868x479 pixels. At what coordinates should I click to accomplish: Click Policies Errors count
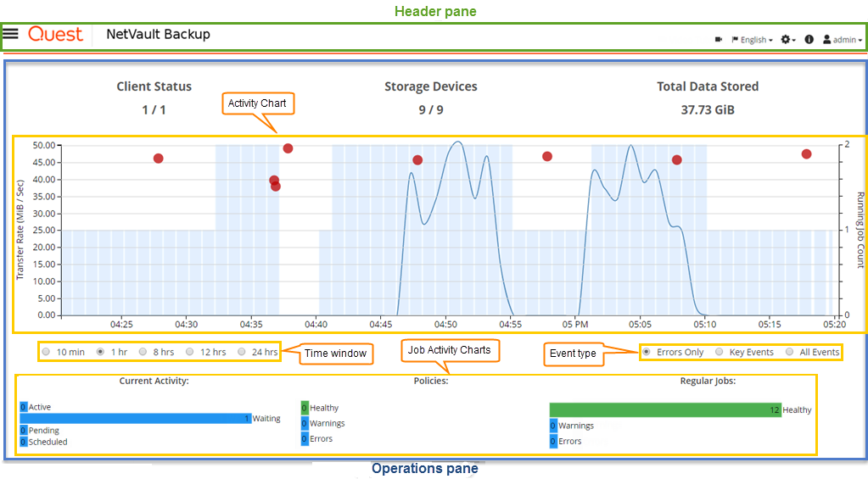point(305,439)
